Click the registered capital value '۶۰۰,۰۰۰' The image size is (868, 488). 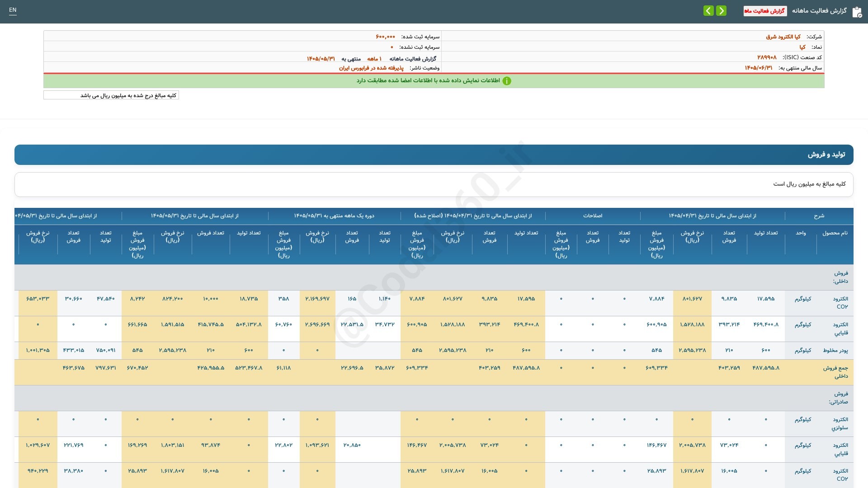tap(385, 37)
